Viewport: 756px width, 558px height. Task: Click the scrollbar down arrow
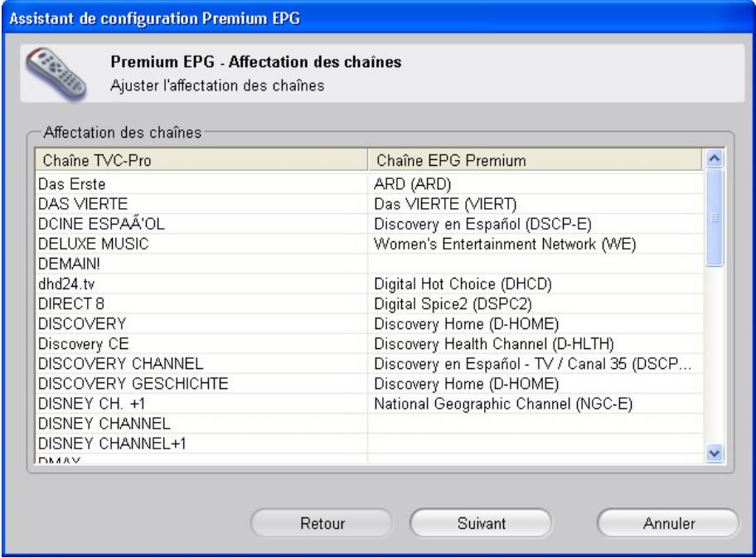pos(714,454)
